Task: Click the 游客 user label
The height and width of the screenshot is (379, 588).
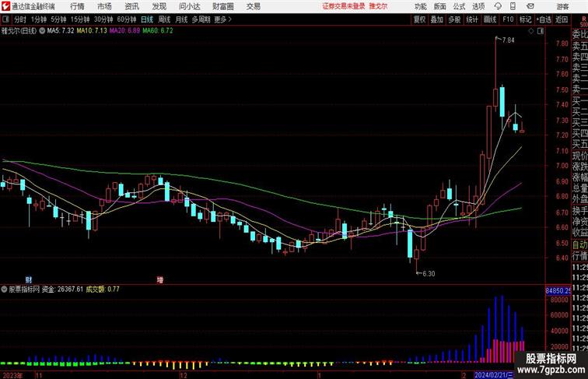Action: click(562, 6)
